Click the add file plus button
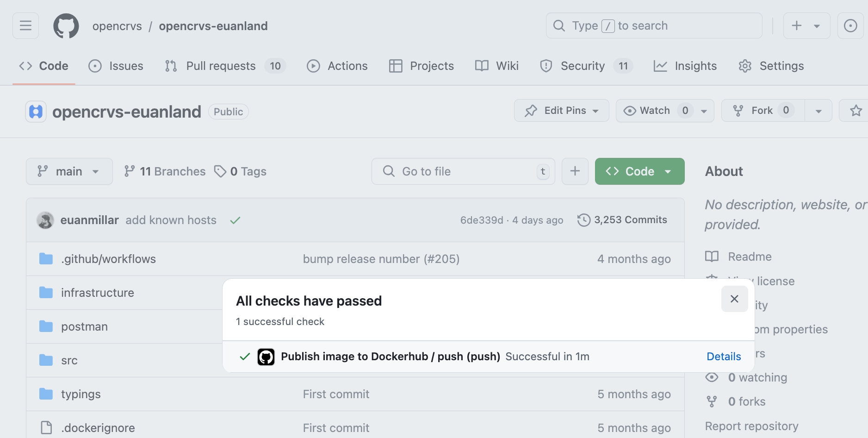 [x=575, y=171]
